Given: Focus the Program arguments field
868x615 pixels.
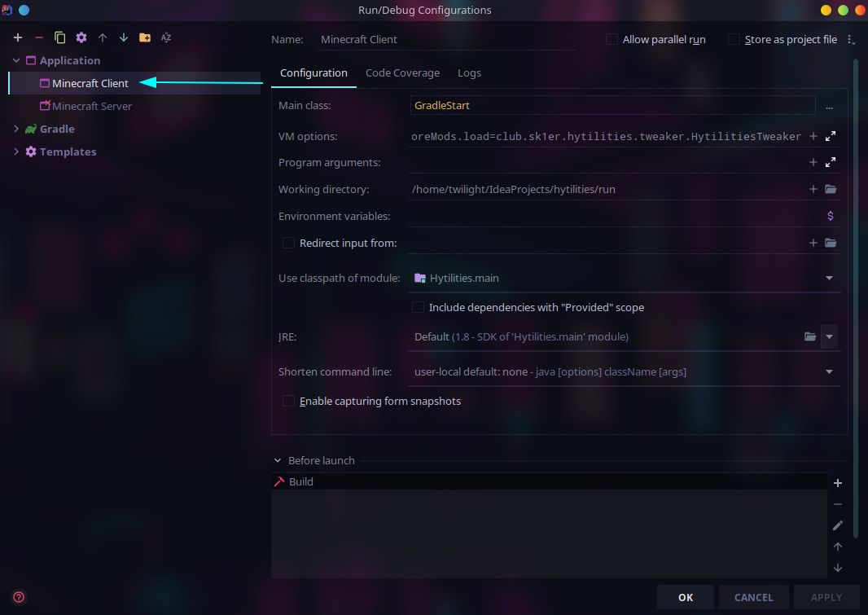Looking at the screenshot, I should (606, 163).
